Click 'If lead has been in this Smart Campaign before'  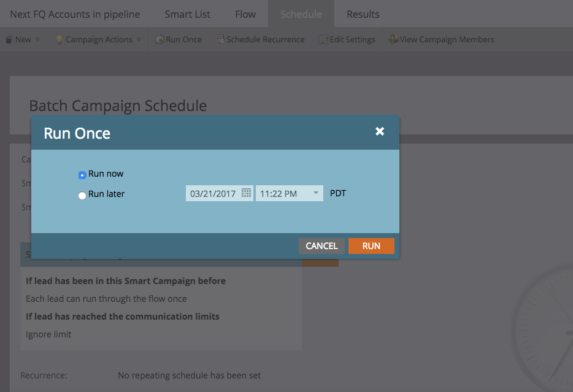[126, 281]
